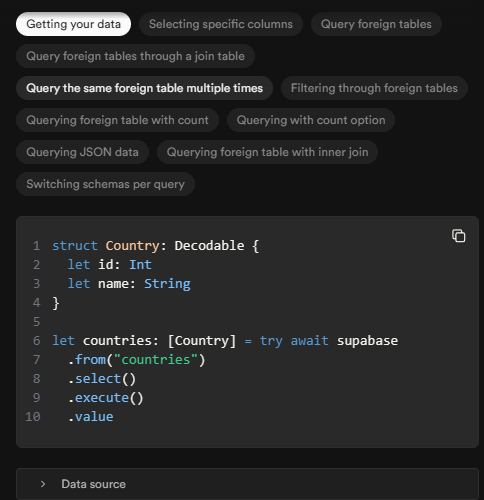Click the "countries" string in code
484x500 pixels.
coord(156,360)
